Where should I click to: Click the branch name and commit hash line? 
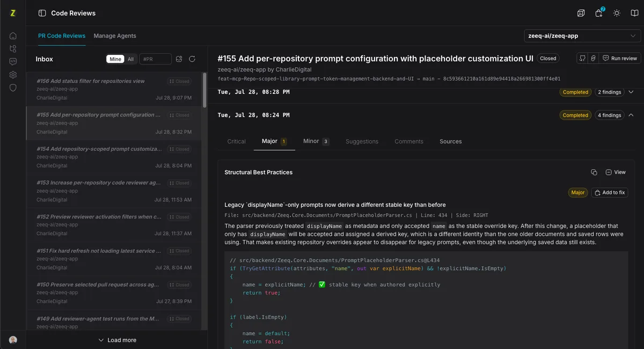point(389,78)
